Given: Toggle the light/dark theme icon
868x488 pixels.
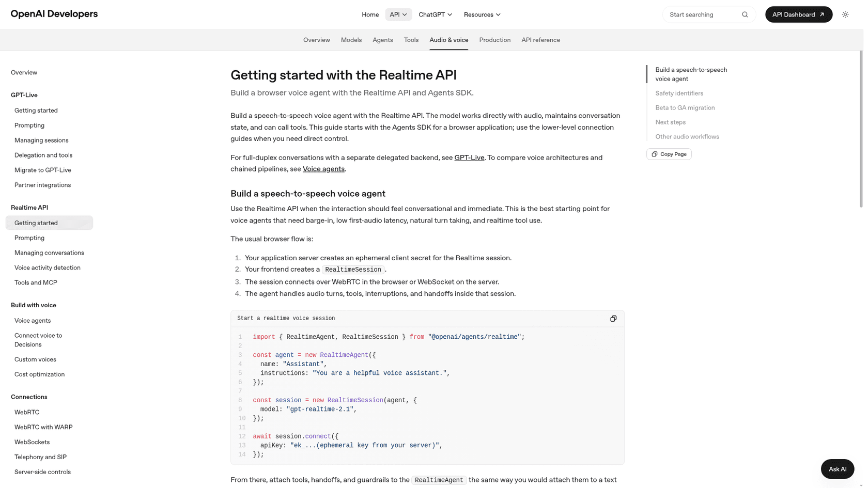Looking at the screenshot, I should click(x=845, y=14).
